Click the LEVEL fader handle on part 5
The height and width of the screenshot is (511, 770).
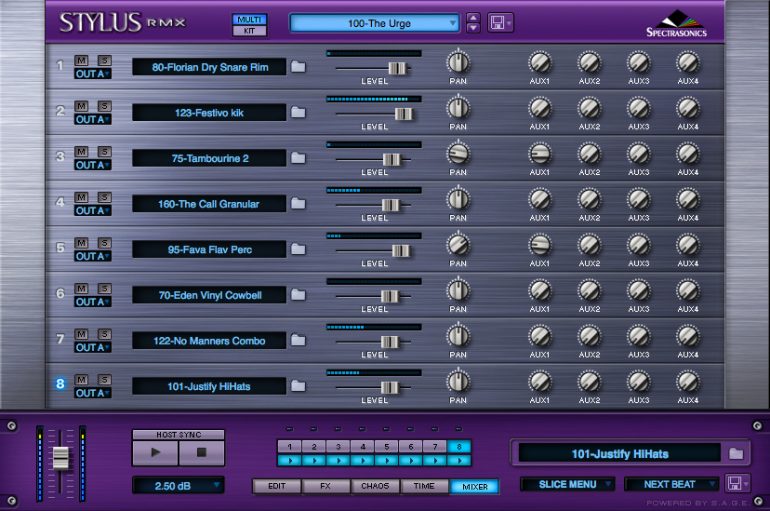[400, 251]
